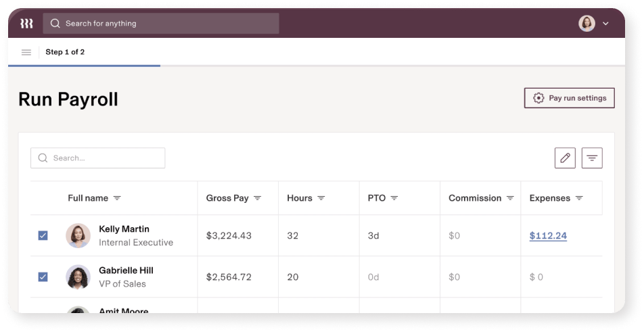Uncheck the Gabrielle Hill row checkbox
This screenshot has height=332, width=644.
click(43, 277)
